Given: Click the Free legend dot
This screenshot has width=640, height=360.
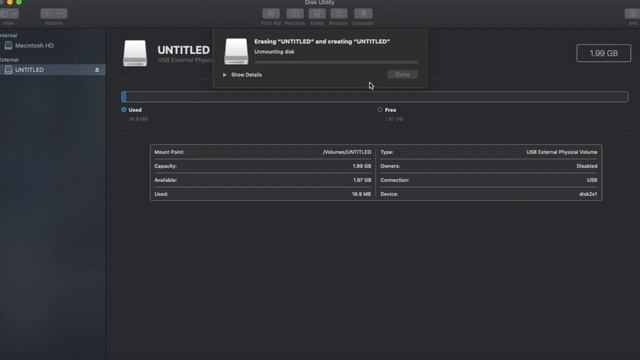Looking at the screenshot, I should [380, 109].
